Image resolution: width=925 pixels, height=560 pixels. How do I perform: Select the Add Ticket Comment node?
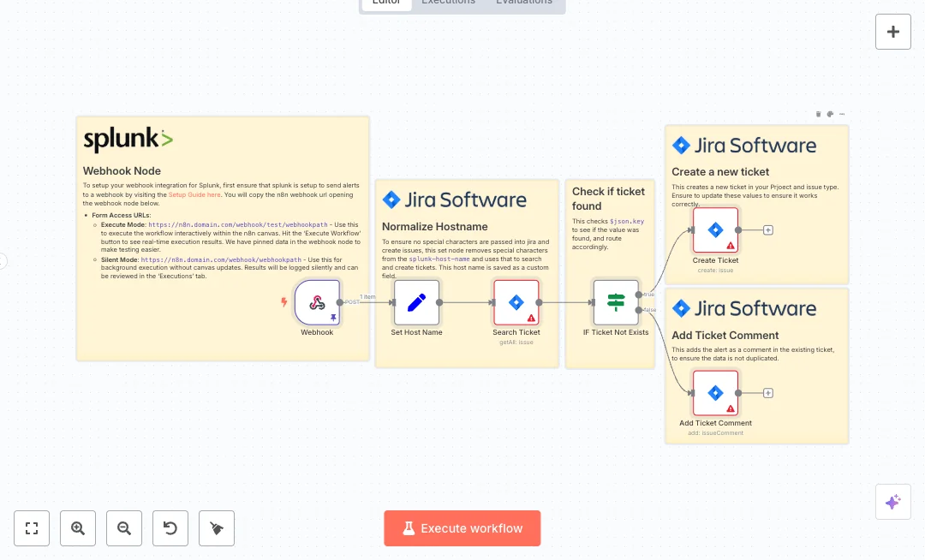pyautogui.click(x=715, y=393)
